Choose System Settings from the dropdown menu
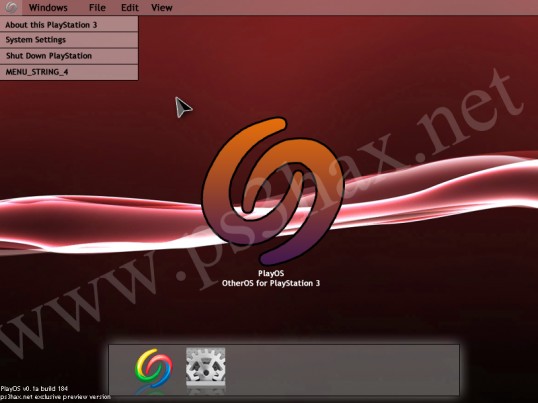 pos(69,40)
